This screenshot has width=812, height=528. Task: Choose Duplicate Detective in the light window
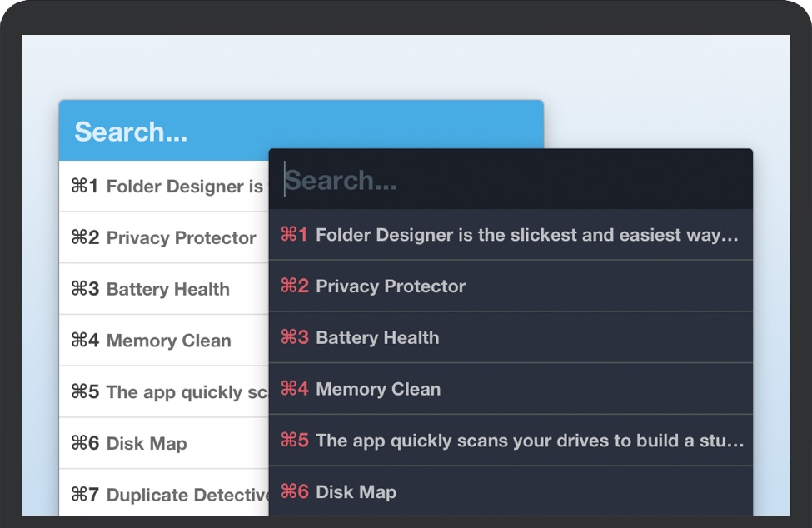[x=164, y=493]
